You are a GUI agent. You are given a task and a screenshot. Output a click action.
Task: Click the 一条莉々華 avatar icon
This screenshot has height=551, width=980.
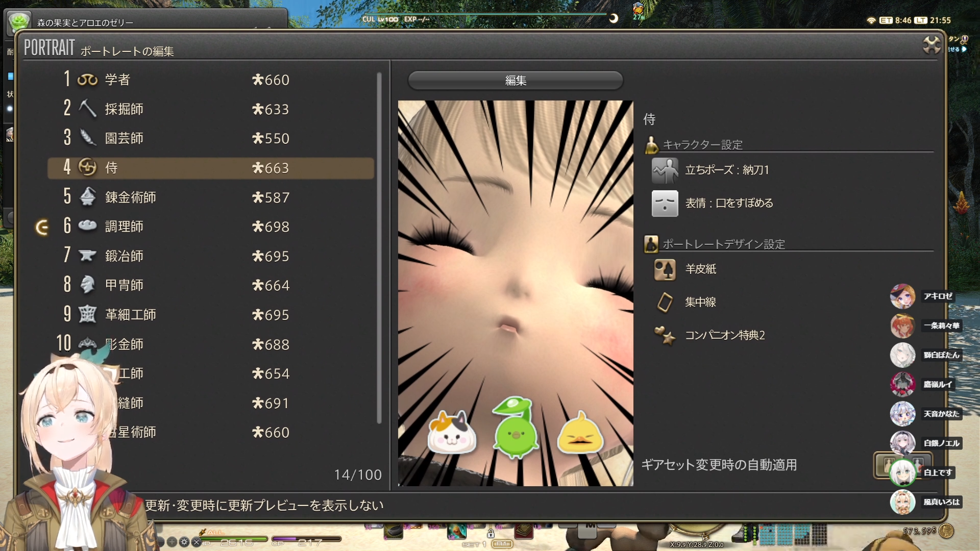point(902,325)
